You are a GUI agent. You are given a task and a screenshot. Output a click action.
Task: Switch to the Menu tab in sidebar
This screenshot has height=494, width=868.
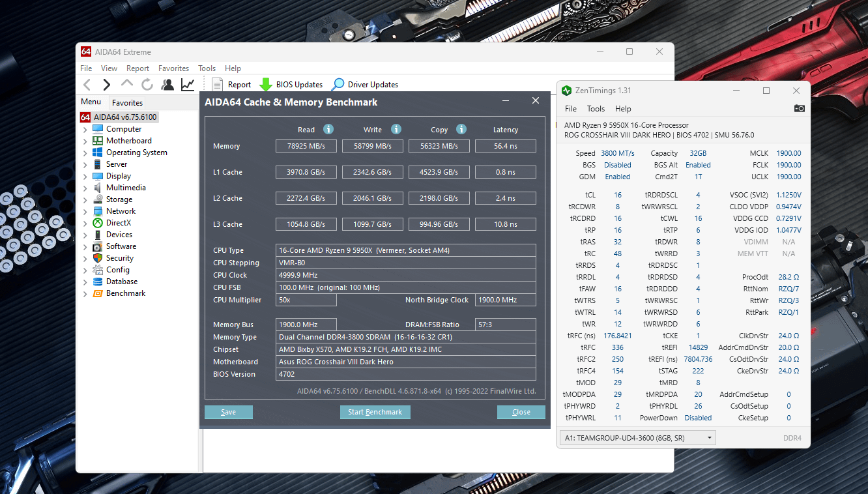pyautogui.click(x=91, y=102)
